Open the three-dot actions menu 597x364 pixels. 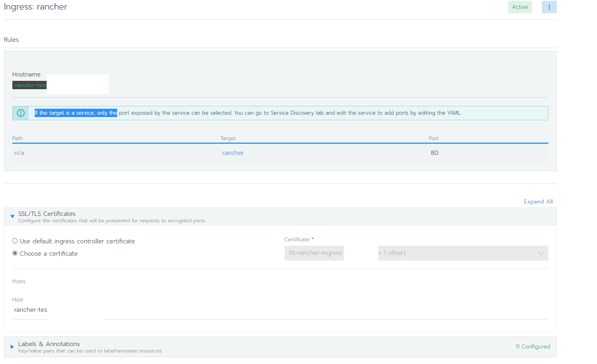(x=549, y=7)
